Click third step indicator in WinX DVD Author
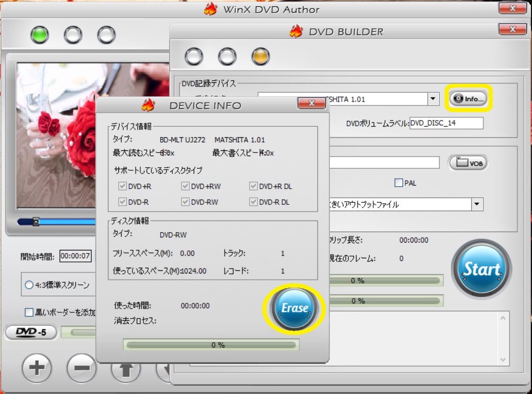This screenshot has height=394, width=532. pyautogui.click(x=106, y=35)
